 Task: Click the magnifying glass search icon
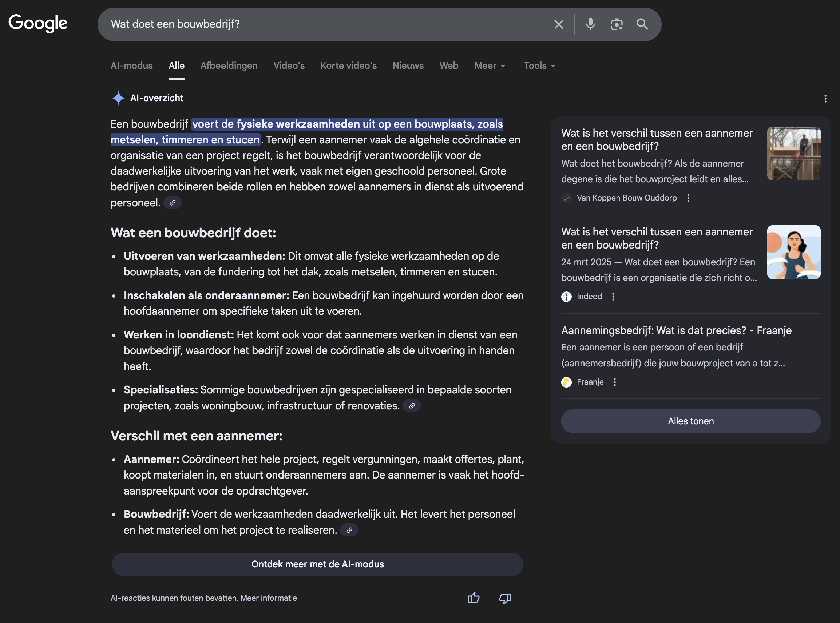pyautogui.click(x=642, y=24)
